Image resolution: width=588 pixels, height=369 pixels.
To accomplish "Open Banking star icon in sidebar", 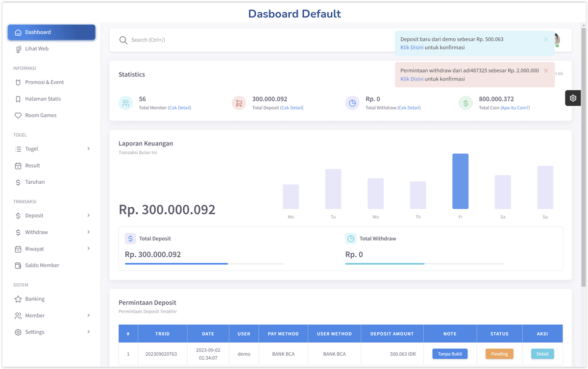I will pos(18,299).
